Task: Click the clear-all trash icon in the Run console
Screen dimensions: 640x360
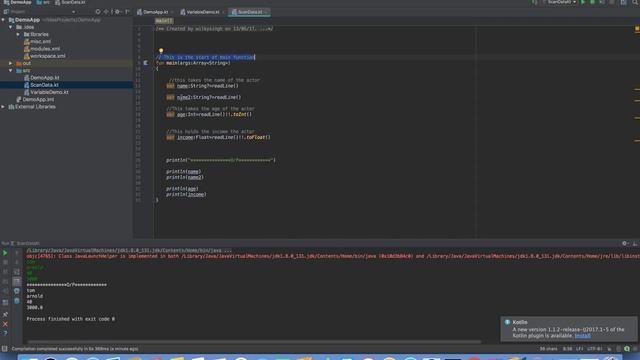Action: tap(17, 301)
